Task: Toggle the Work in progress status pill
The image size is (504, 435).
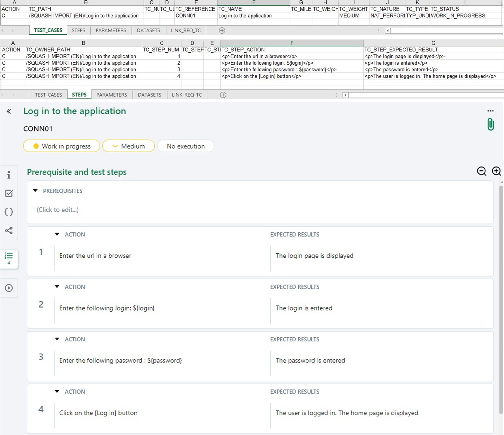Action: click(61, 146)
